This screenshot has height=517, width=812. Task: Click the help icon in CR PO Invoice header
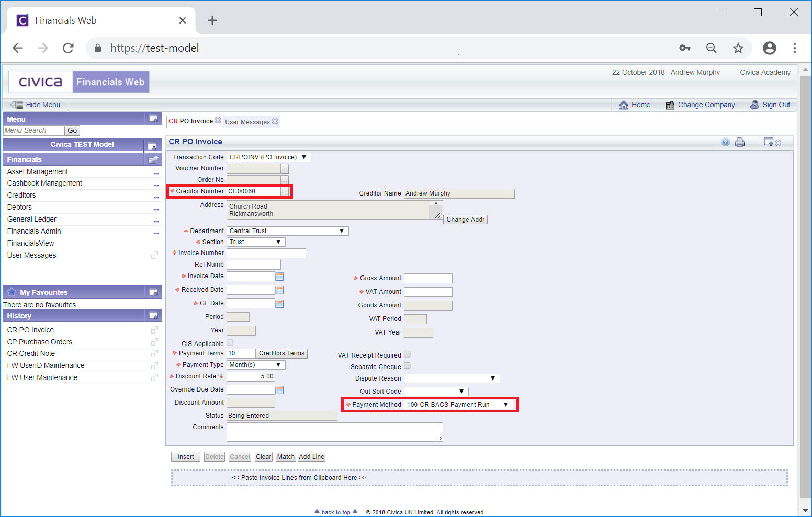point(725,142)
